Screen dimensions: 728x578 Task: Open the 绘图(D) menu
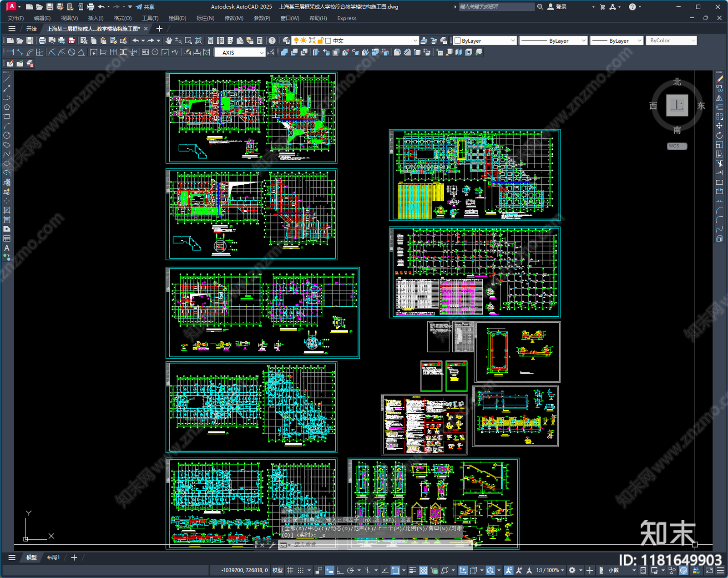pos(177,18)
